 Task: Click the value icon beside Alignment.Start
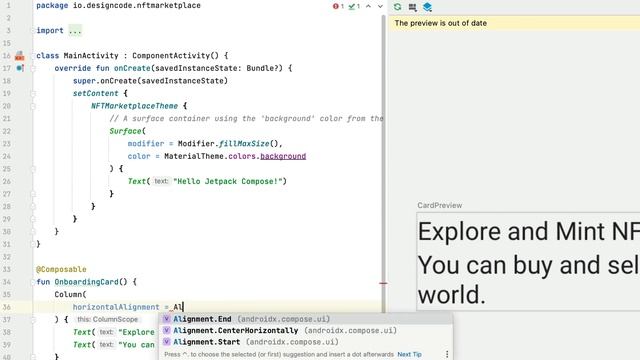pyautogui.click(x=167, y=342)
